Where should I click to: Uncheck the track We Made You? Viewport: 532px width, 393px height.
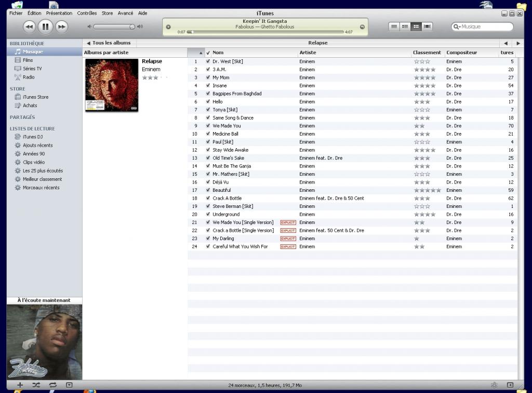click(208, 126)
